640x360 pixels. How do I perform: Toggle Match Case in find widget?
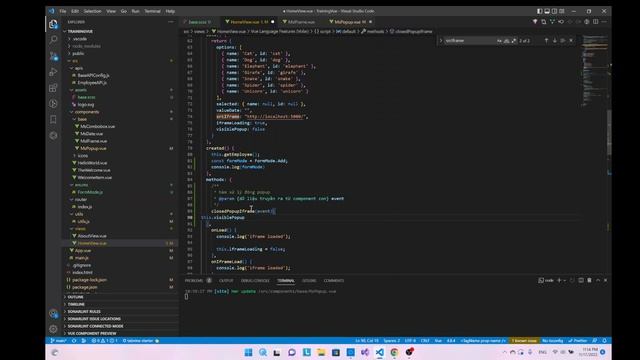pos(499,41)
